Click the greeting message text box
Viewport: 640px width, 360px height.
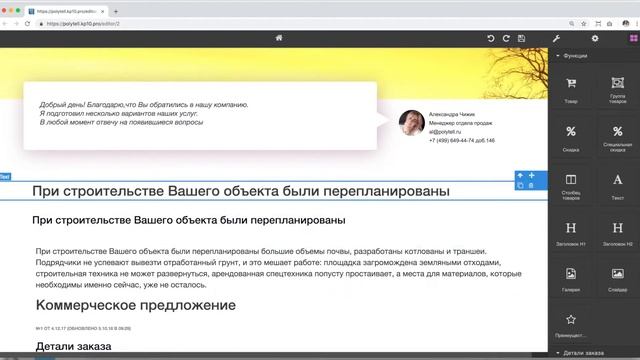pyautogui.click(x=200, y=116)
